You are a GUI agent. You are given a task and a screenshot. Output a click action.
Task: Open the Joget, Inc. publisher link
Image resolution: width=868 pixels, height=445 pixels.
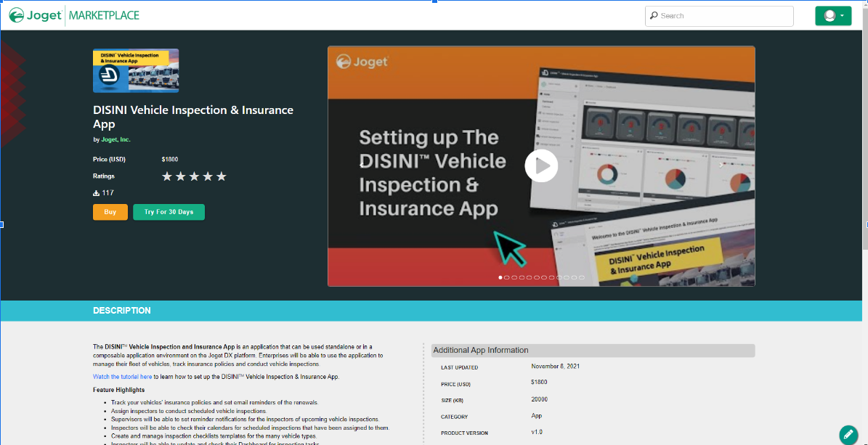tap(115, 139)
